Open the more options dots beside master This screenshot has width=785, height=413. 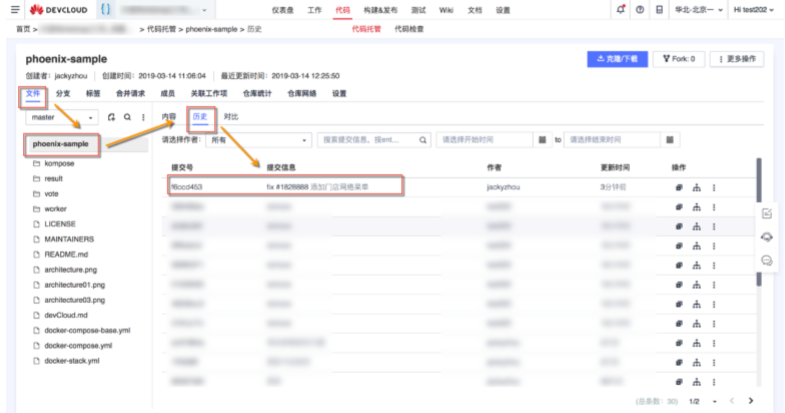click(x=143, y=117)
